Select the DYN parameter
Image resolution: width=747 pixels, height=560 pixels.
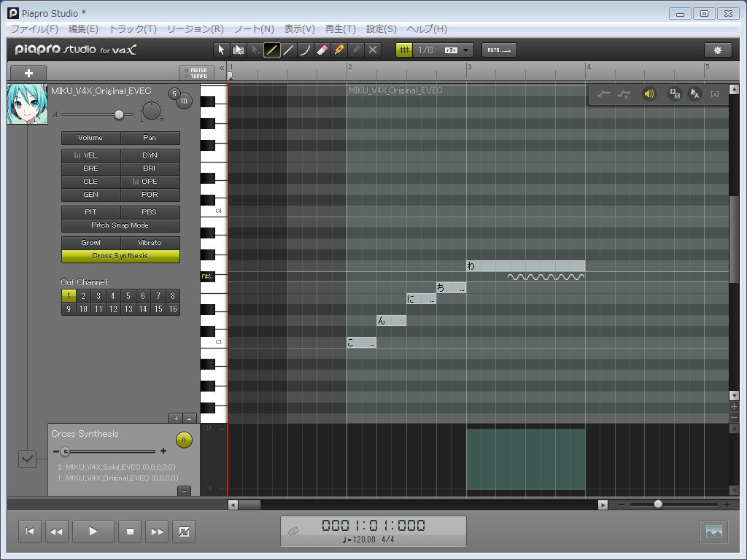(150, 155)
